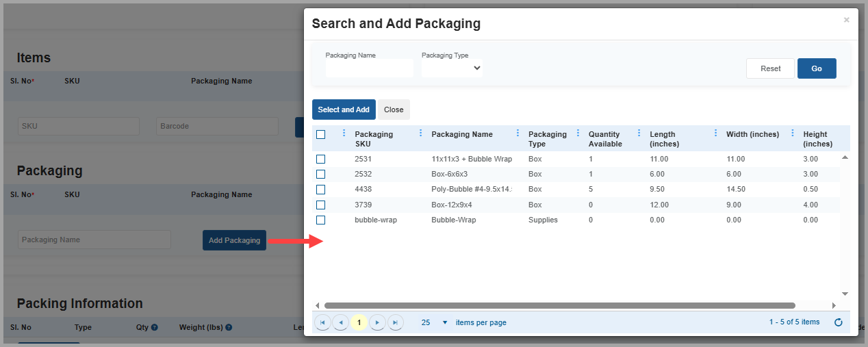Click the Go search button

pyautogui.click(x=817, y=68)
